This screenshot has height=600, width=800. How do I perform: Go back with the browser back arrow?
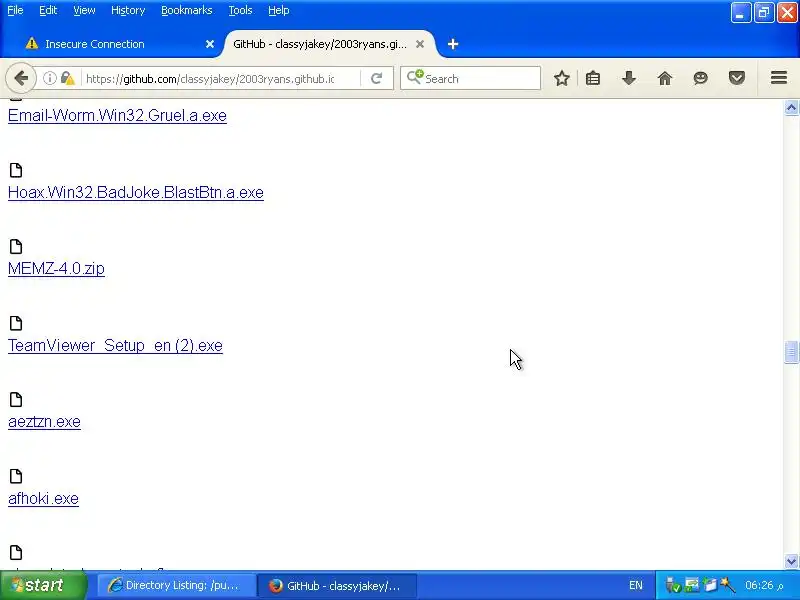[x=21, y=79]
